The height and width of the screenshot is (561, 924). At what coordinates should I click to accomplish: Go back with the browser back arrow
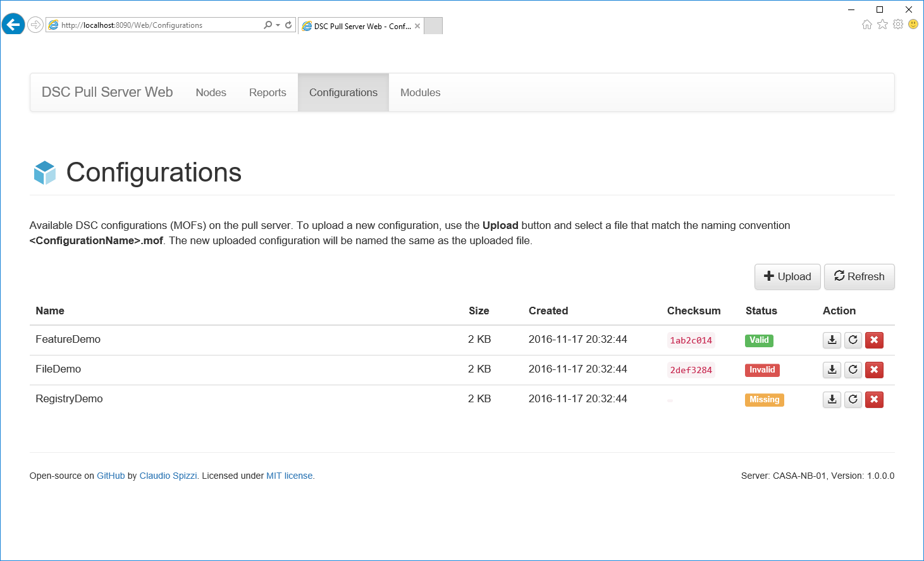(x=13, y=25)
